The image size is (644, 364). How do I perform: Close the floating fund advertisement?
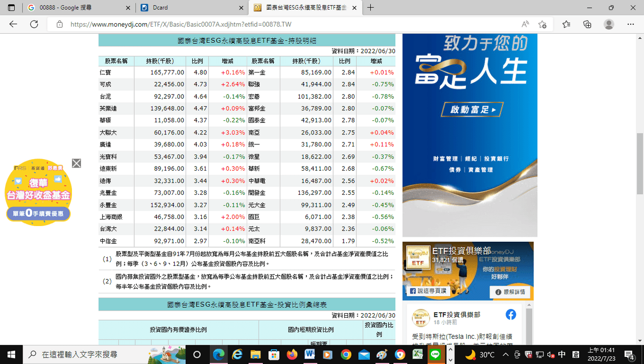76,163
